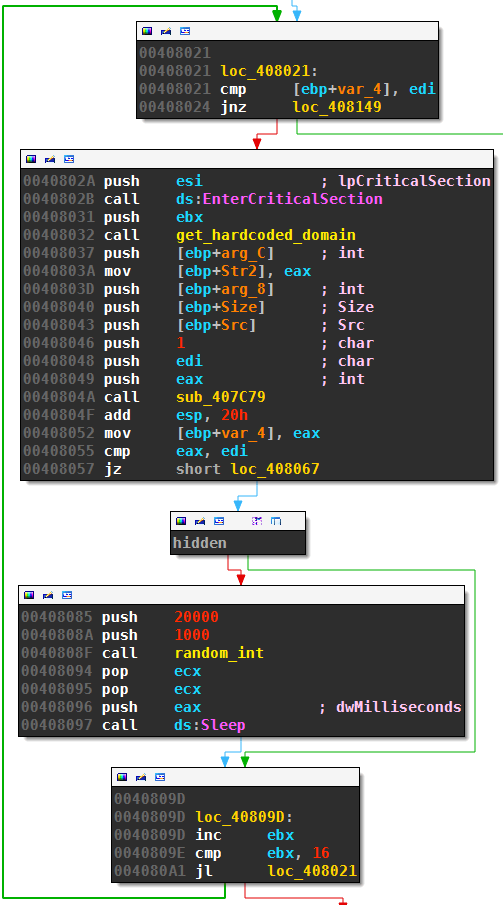
Task: Set node color for the EnterCriticalSection block
Action: point(31,159)
